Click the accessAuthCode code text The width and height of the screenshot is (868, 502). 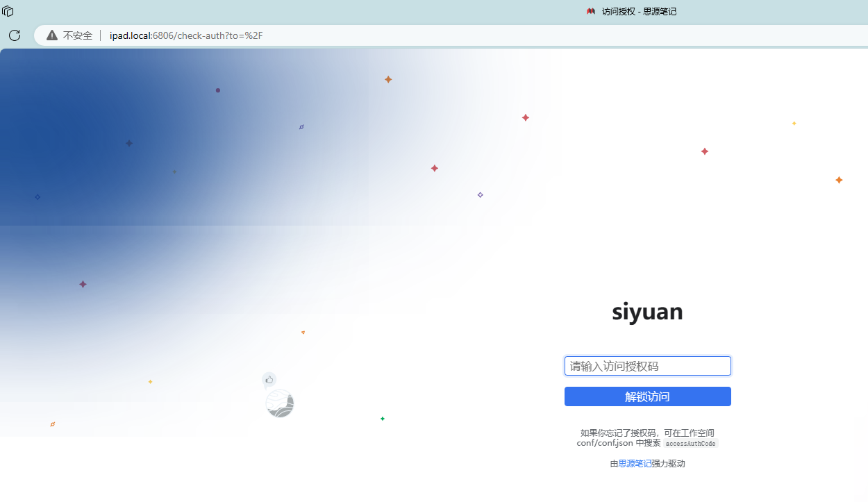[x=690, y=444]
